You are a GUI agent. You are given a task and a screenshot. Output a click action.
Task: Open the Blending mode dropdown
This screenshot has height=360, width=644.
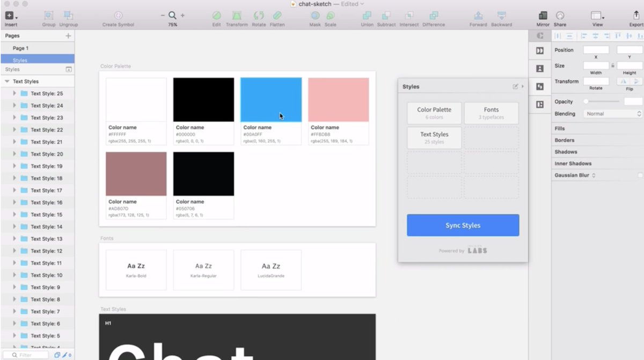(613, 114)
